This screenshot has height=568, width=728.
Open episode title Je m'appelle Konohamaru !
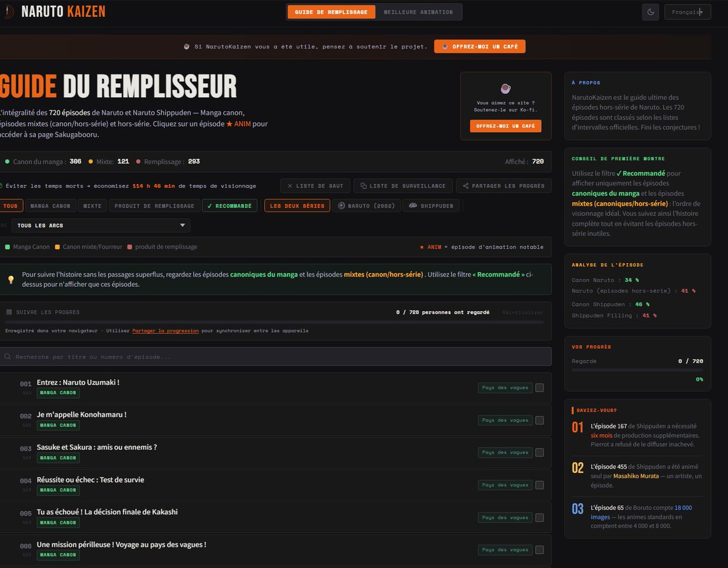81,415
